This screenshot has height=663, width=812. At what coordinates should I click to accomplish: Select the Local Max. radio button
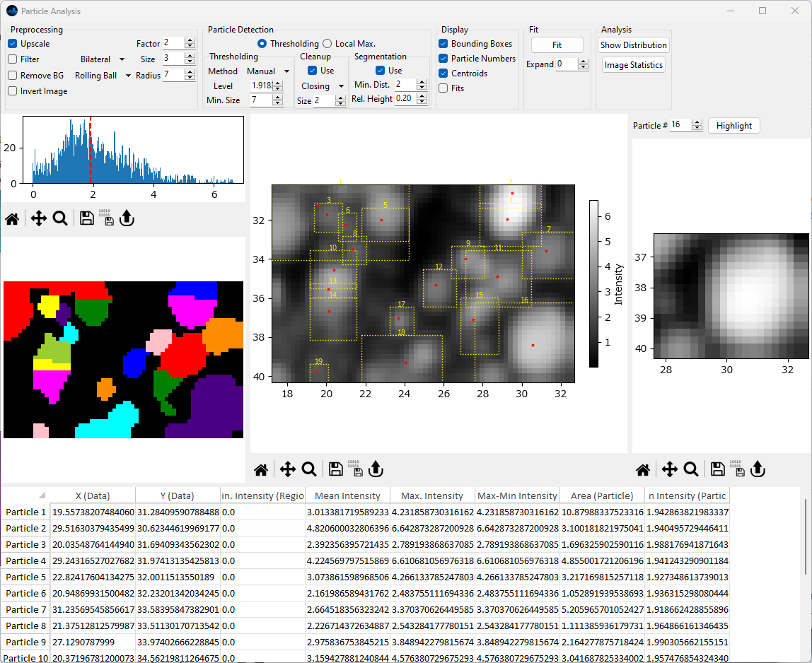coord(327,44)
